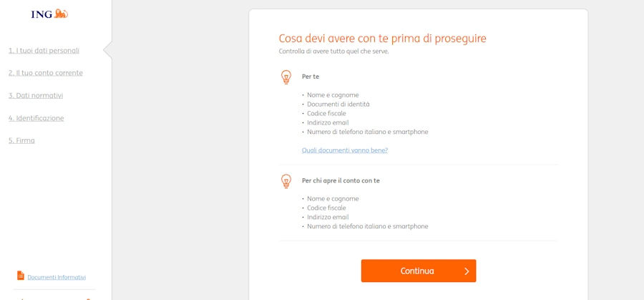644x300 pixels.
Task: Open step "5. Firma" in the sidebar
Action: (21, 140)
